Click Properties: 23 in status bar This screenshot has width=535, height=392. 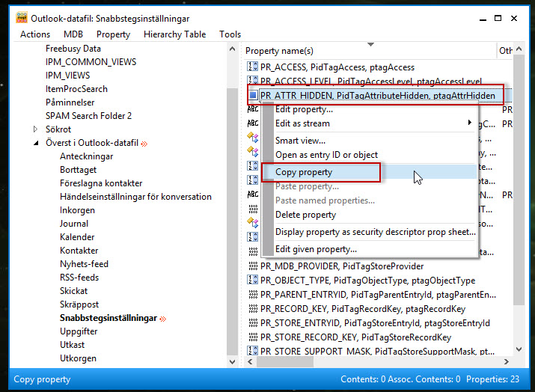coord(492,379)
